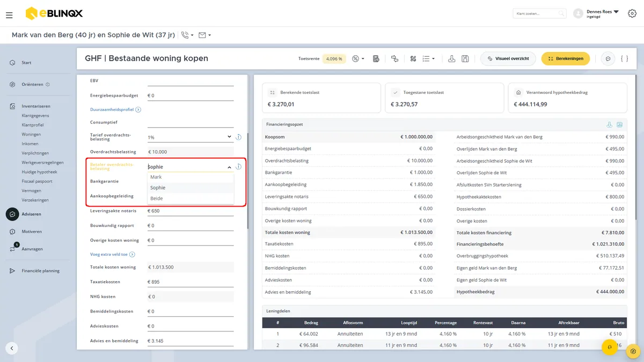Open the chart view icon in Financieringsopzet

point(620,124)
